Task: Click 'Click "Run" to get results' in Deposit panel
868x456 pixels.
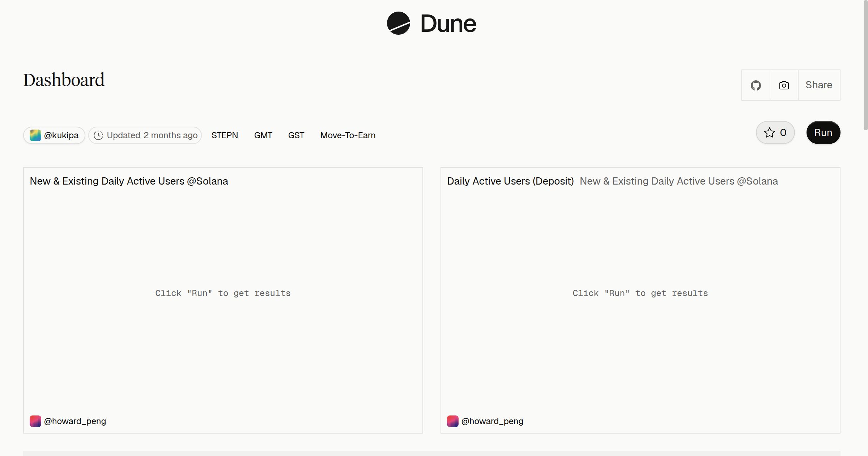Action: click(640, 293)
